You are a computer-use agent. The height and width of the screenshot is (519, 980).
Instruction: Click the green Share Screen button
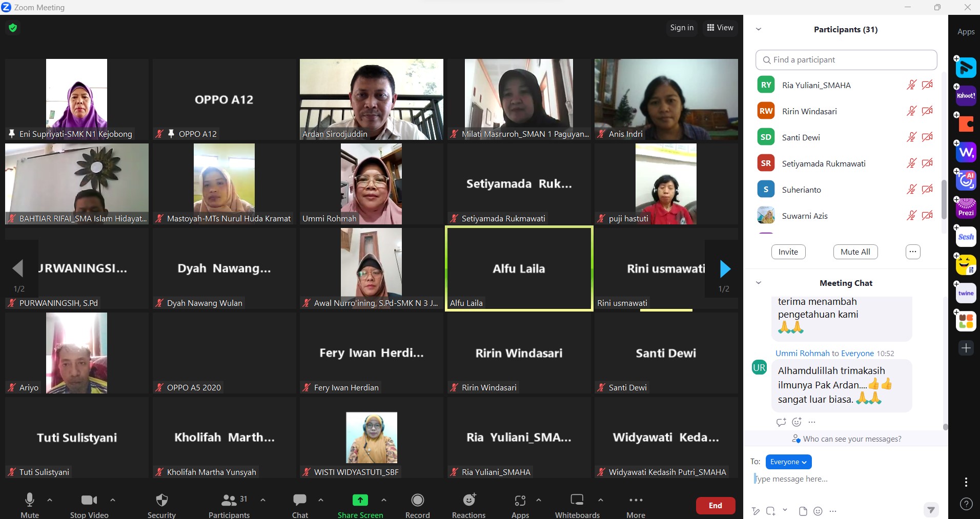[x=360, y=505]
